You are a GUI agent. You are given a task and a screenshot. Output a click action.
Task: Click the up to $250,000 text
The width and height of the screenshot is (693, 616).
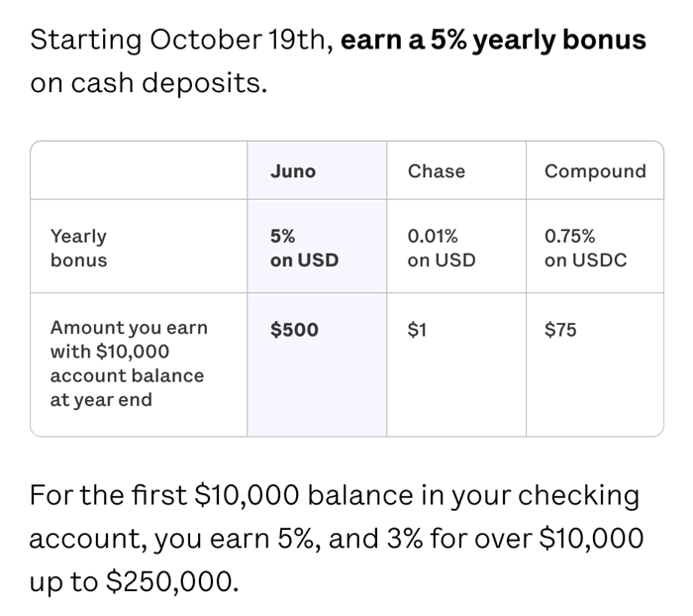134,581
